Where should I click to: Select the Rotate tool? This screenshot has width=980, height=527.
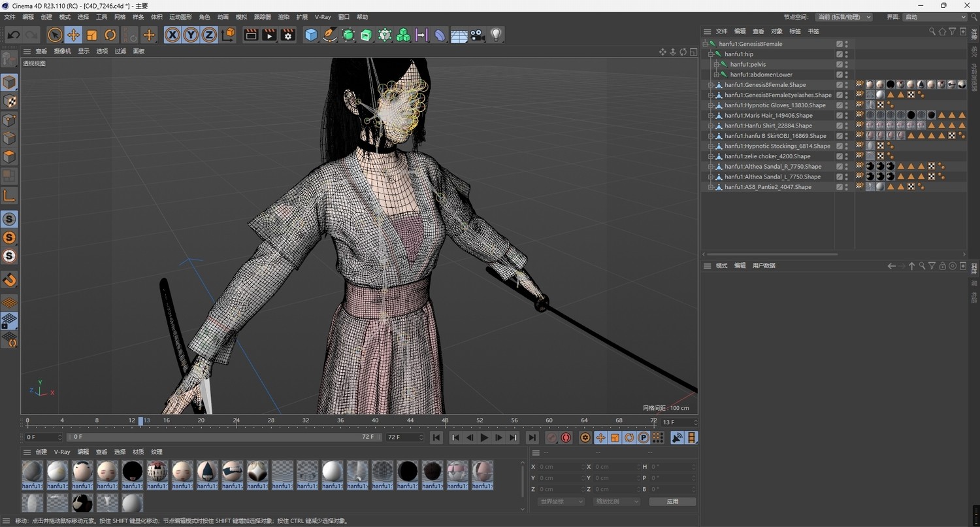click(110, 35)
